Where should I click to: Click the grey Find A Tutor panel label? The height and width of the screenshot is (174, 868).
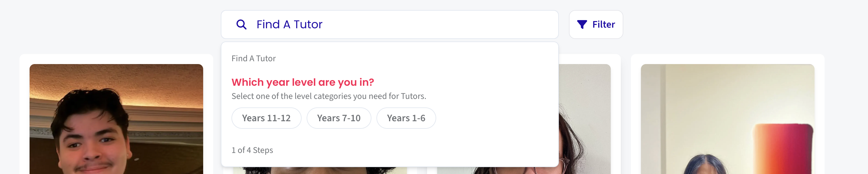click(253, 58)
